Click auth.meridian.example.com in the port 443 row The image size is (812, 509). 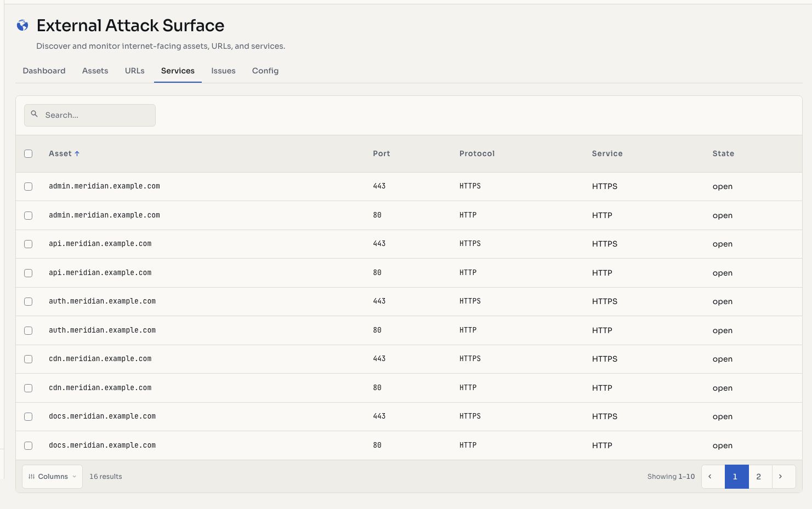[102, 301]
